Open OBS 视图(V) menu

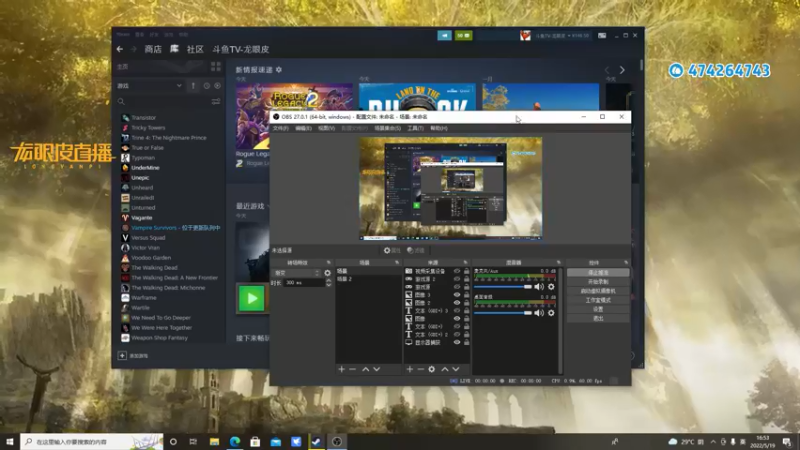click(x=326, y=128)
